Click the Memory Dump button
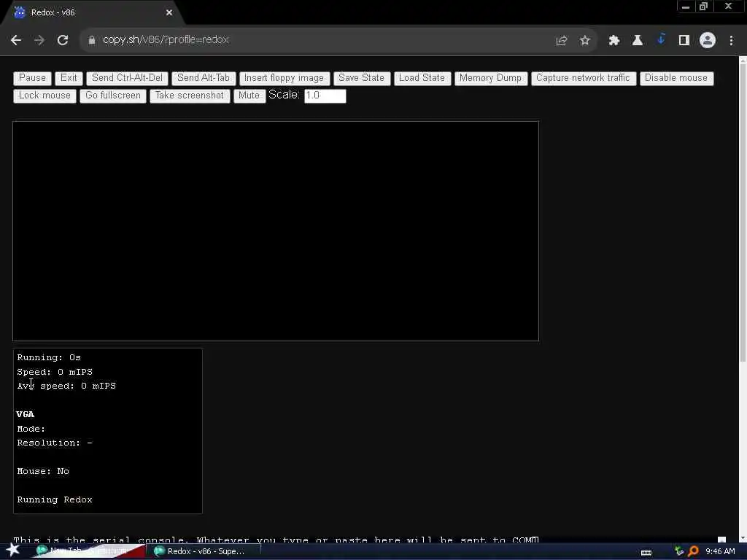This screenshot has width=747, height=560. [491, 78]
